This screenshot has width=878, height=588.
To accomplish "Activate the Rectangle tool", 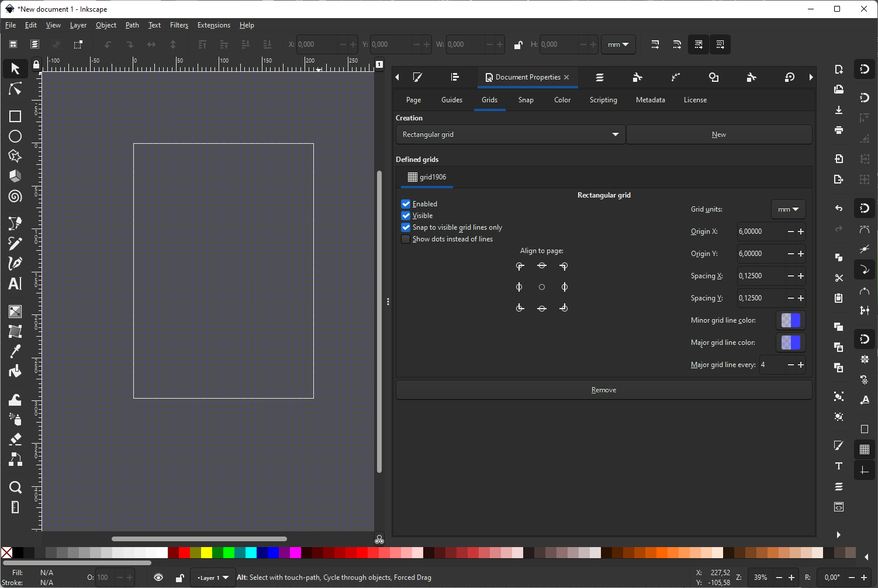I will point(15,116).
